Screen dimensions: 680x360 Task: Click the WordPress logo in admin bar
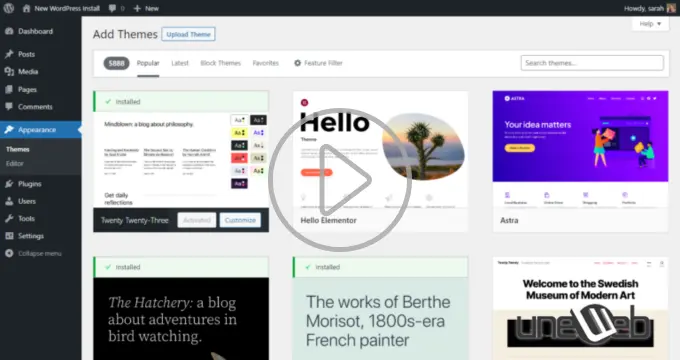[9, 8]
